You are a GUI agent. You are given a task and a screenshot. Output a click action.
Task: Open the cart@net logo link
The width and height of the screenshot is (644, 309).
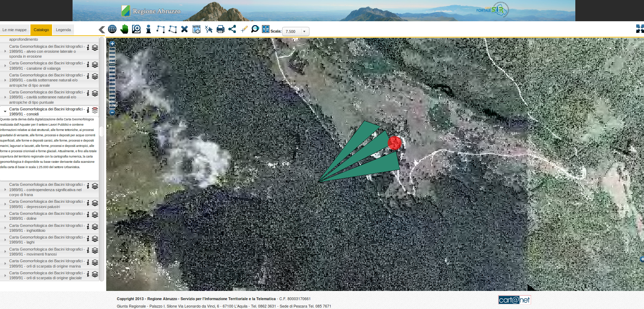[x=514, y=300]
